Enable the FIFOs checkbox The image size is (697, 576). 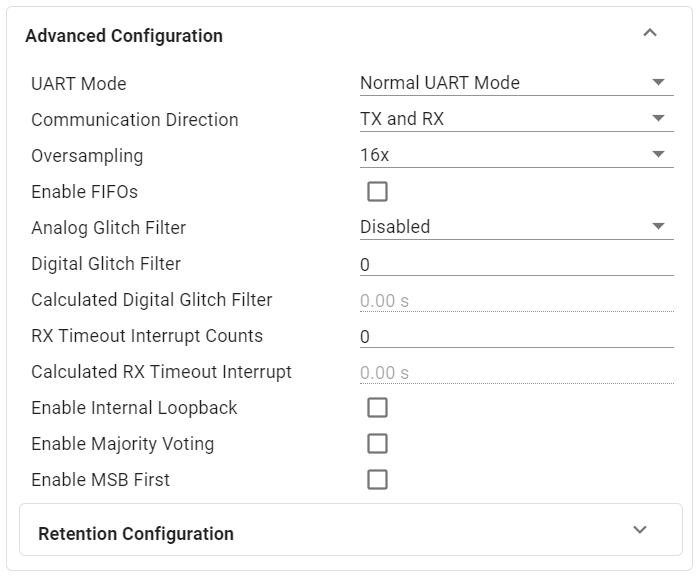point(377,191)
